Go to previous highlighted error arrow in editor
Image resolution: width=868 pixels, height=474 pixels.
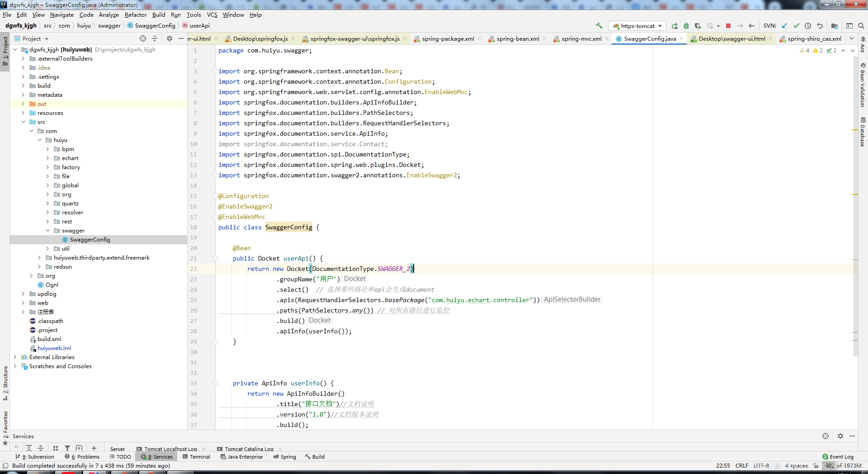(x=843, y=51)
